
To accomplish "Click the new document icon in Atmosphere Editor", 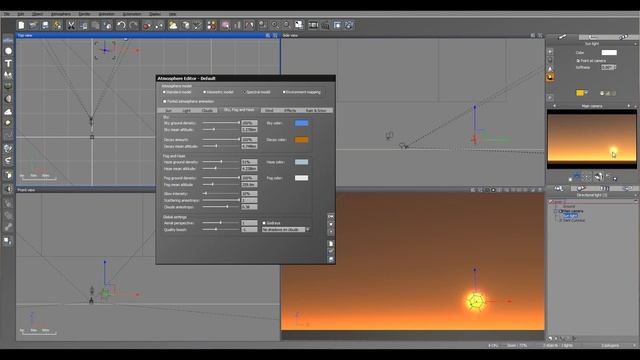I will coord(331,244).
